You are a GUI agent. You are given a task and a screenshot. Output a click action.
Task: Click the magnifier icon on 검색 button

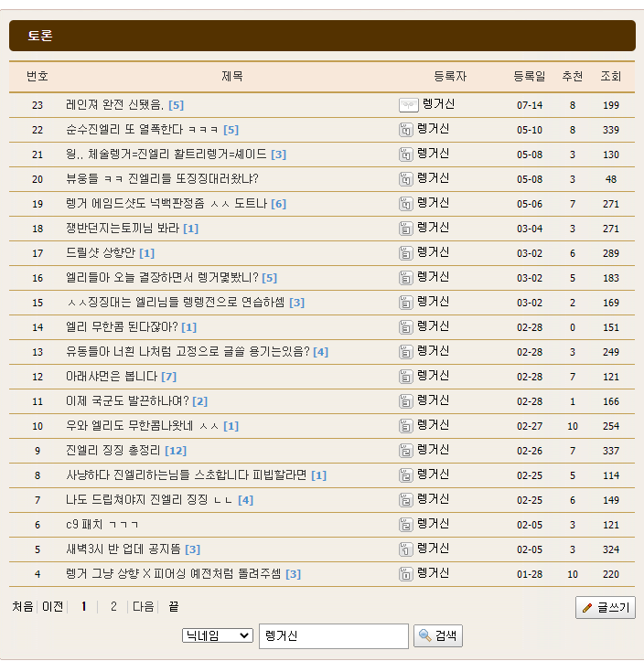pyautogui.click(x=425, y=636)
